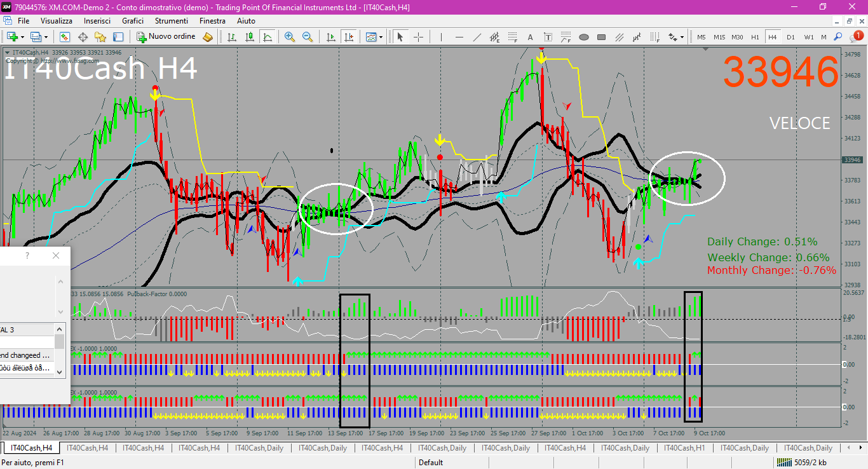The width and height of the screenshot is (868, 469).
Task: Expand the Profiles dropdown arrow
Action: click(46, 37)
